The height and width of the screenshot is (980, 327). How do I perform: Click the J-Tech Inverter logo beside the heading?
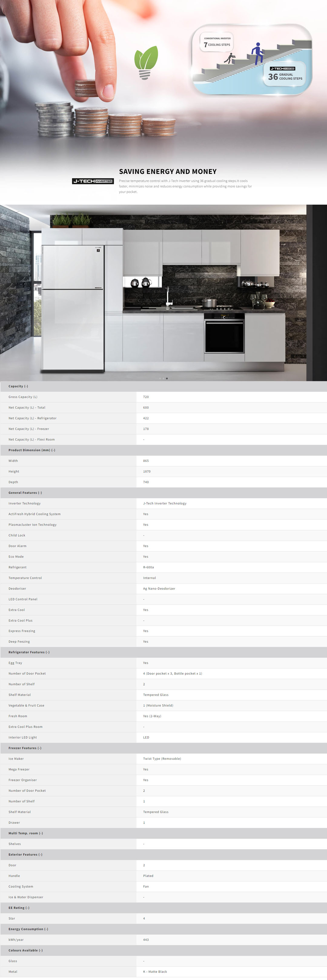coord(93,181)
